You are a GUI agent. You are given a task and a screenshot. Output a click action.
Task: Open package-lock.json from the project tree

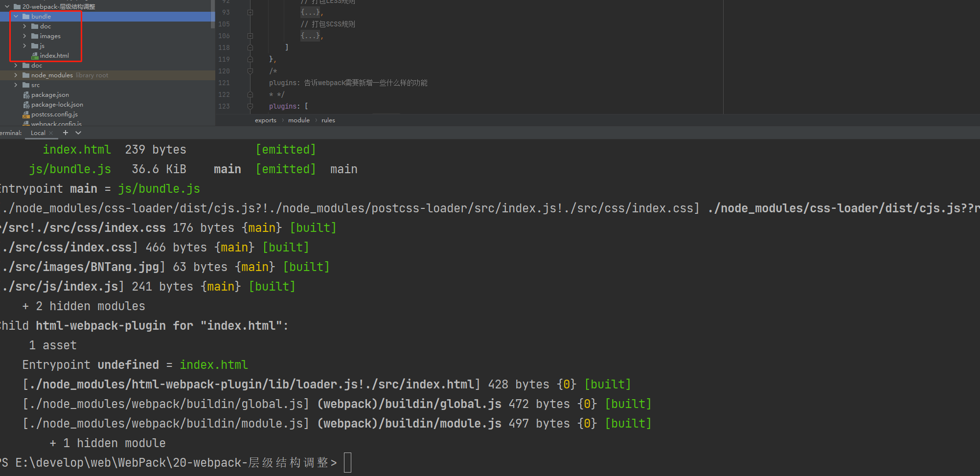click(57, 104)
